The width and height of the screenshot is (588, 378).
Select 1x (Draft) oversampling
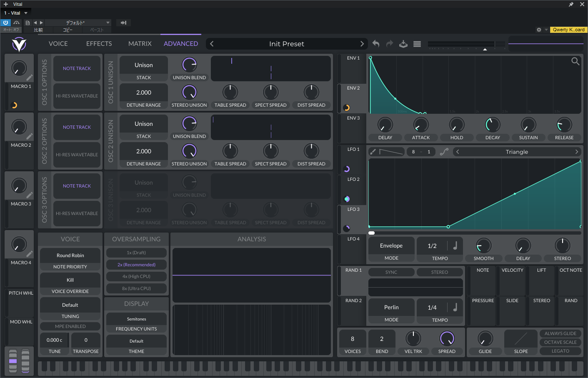tap(136, 253)
